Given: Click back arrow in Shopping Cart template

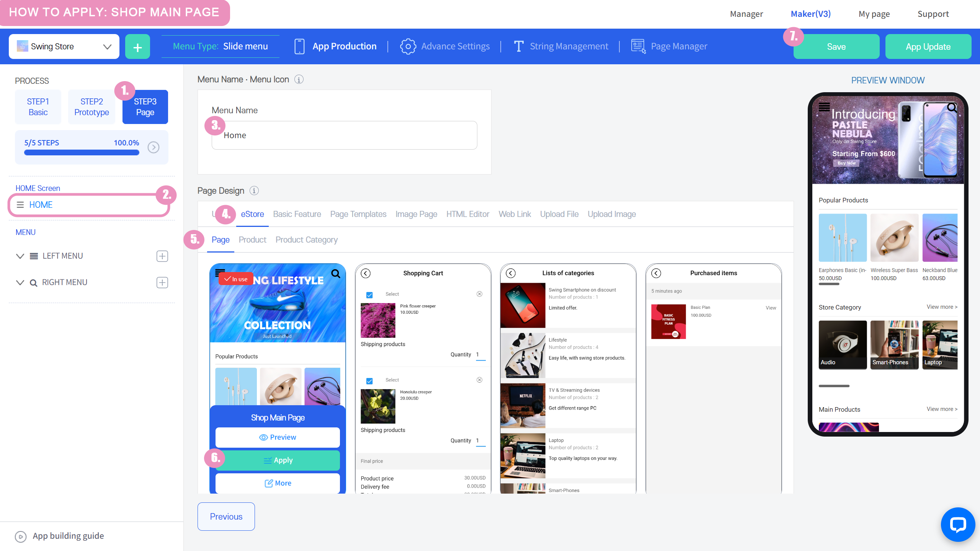Looking at the screenshot, I should coord(366,273).
